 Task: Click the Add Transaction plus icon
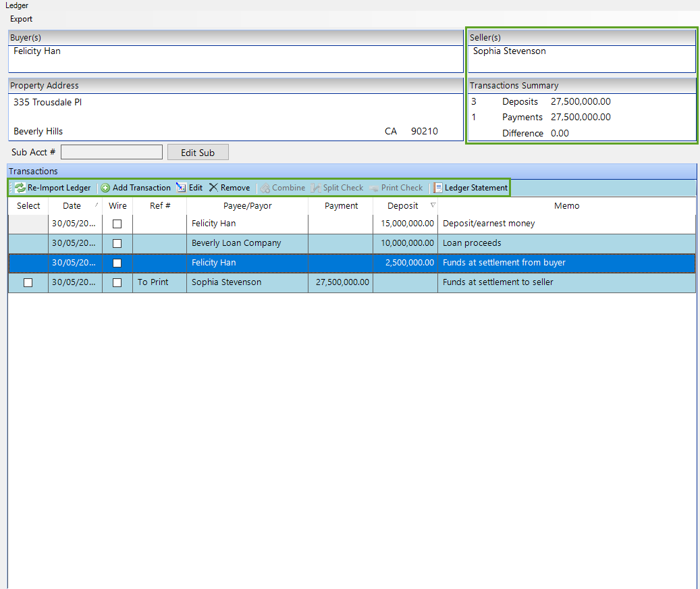(x=105, y=188)
